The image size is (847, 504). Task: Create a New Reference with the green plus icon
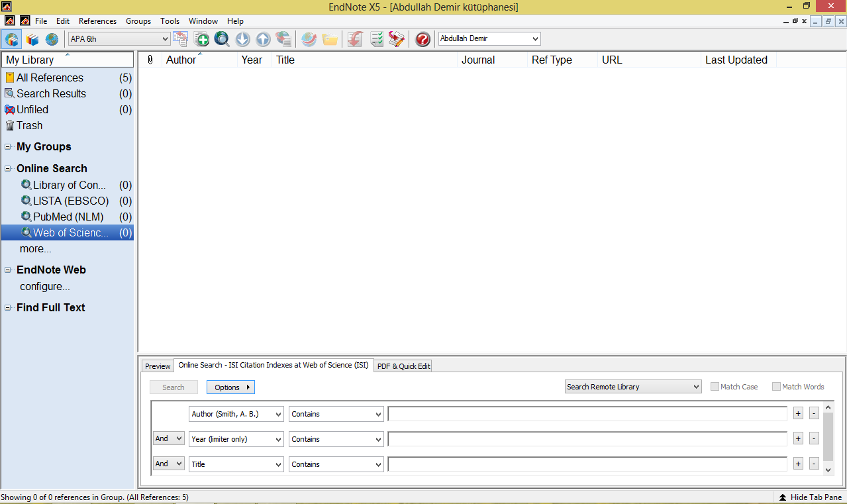tap(201, 39)
